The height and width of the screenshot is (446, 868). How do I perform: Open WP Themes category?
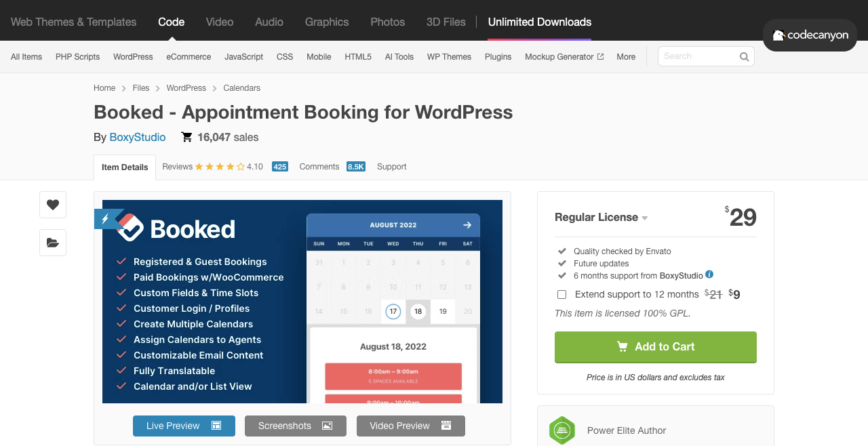point(449,57)
